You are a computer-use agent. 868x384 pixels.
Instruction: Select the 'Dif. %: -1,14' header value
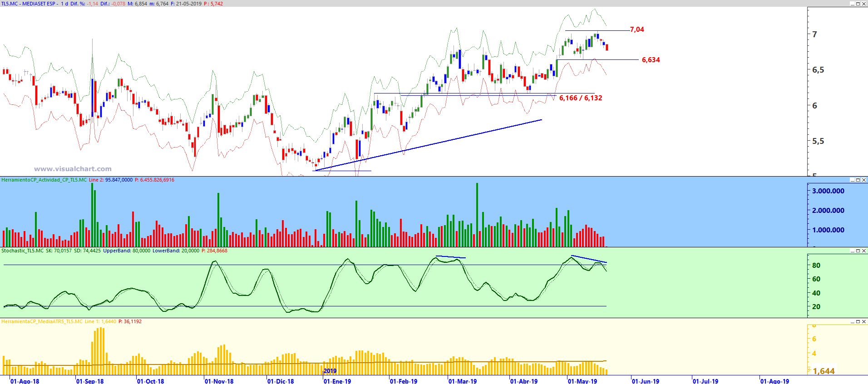click(84, 4)
